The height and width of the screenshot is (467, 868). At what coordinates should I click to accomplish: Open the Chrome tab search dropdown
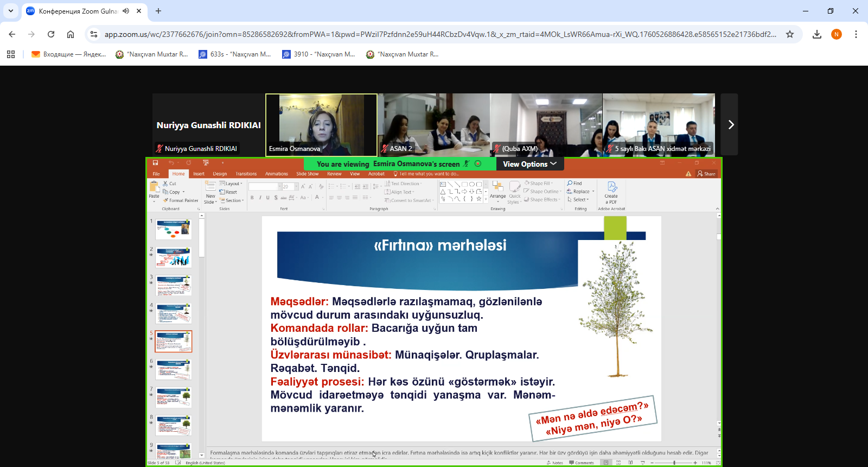click(x=11, y=11)
